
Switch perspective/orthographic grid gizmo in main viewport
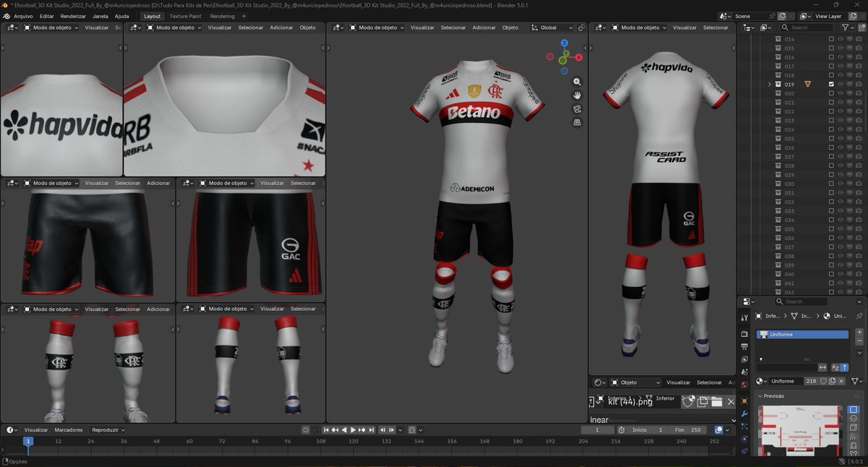577,123
